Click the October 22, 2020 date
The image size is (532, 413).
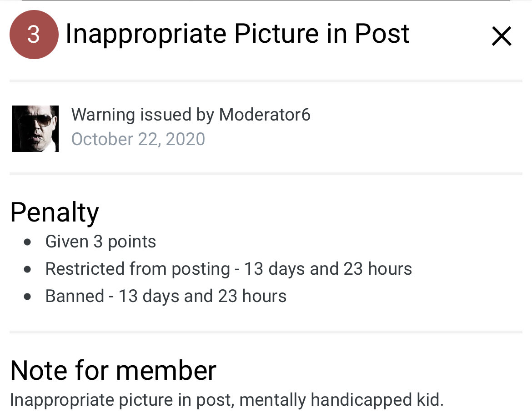pyautogui.click(x=138, y=139)
